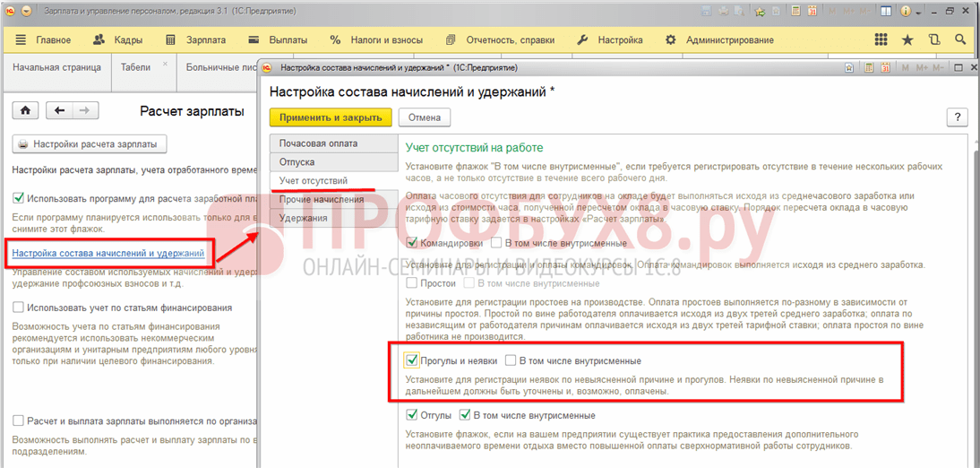Viewport: 980px width, 468px height.
Task: Expand the arrow beside the info icon
Action: (918, 13)
